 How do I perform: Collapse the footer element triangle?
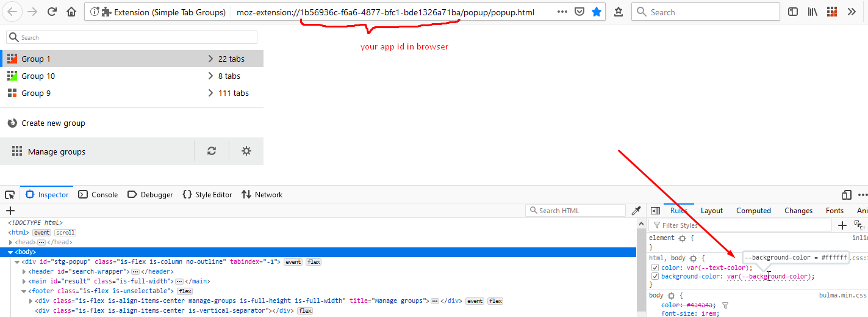pos(24,291)
